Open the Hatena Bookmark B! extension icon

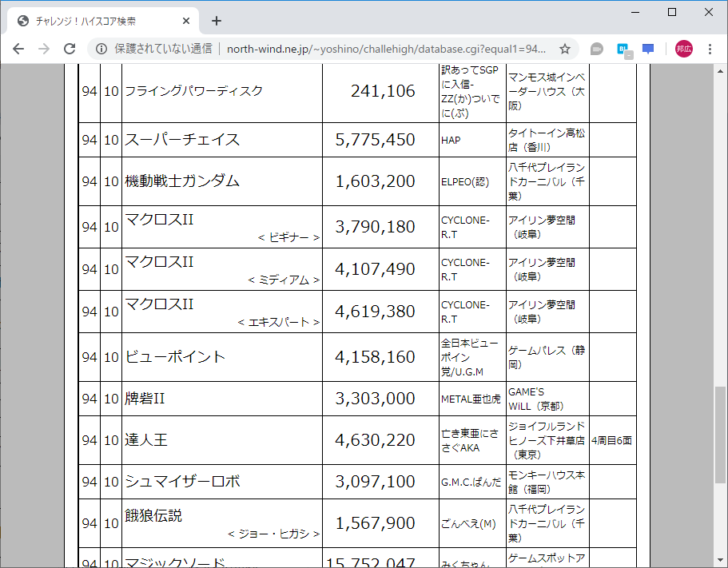tap(622, 48)
